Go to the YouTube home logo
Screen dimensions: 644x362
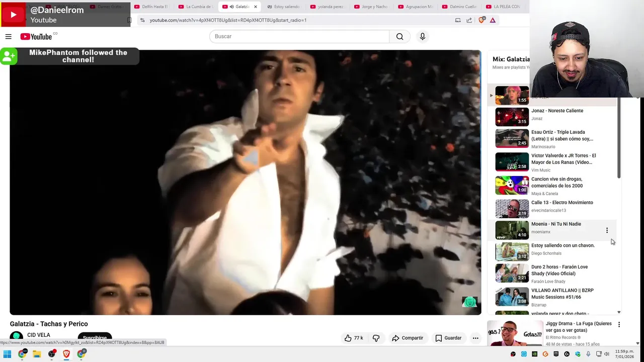[36, 36]
